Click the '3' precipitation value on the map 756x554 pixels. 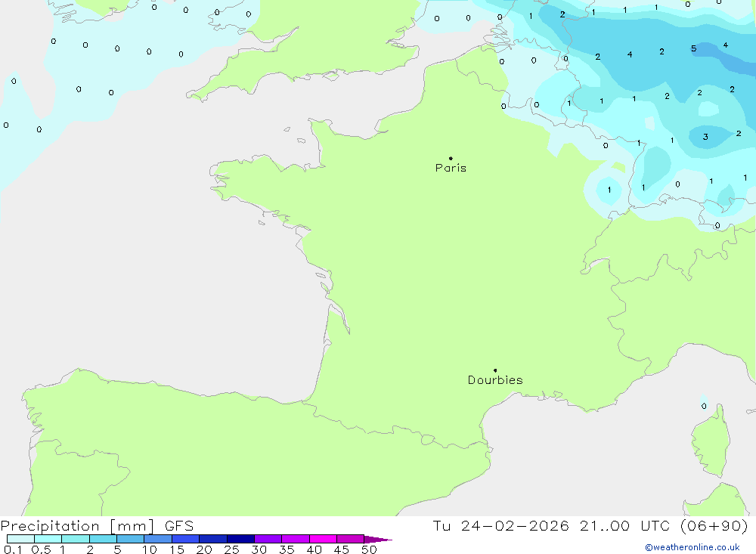(705, 137)
